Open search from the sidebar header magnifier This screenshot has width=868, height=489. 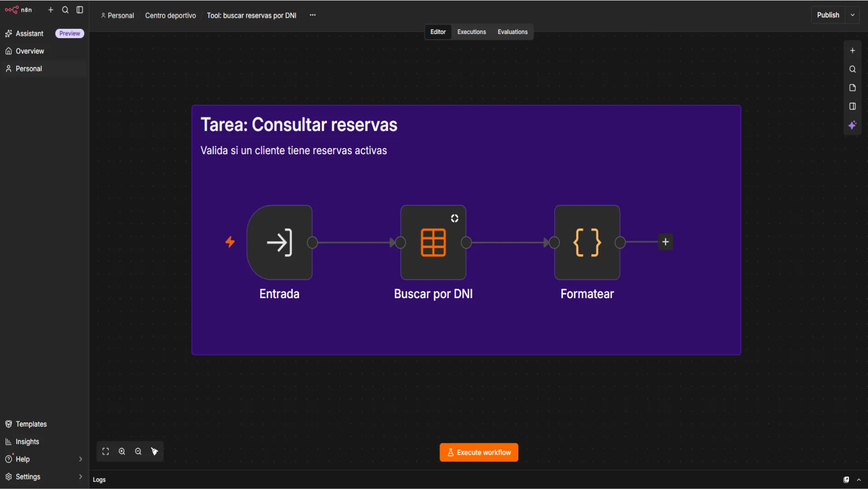[x=65, y=9]
